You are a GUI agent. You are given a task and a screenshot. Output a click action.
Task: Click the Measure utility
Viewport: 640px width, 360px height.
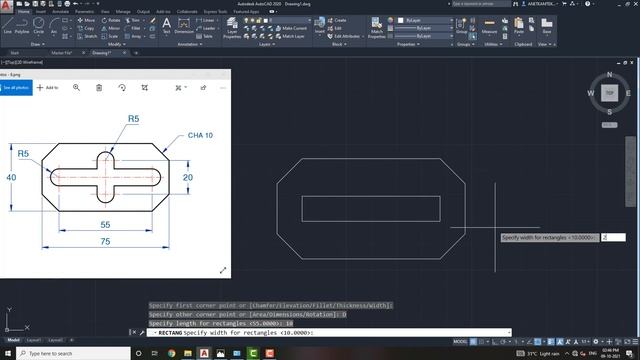point(489,26)
